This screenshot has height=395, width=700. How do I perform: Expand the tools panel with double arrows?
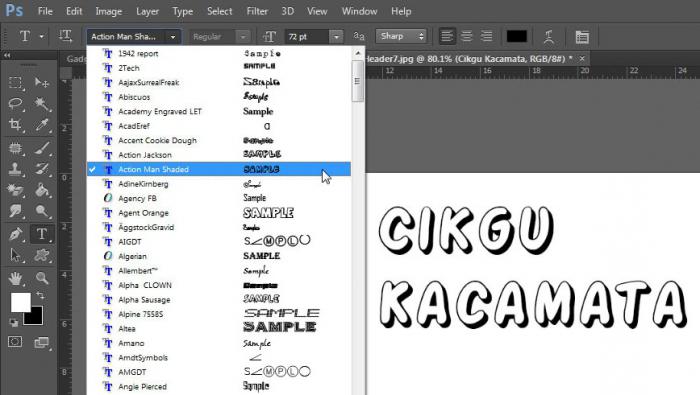pyautogui.click(x=7, y=55)
